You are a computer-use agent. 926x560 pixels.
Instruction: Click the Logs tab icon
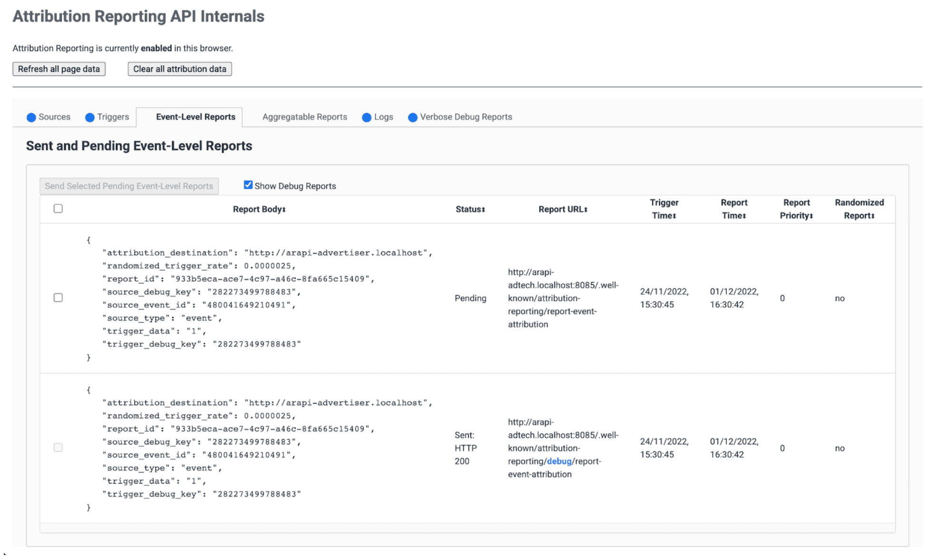[x=367, y=117]
